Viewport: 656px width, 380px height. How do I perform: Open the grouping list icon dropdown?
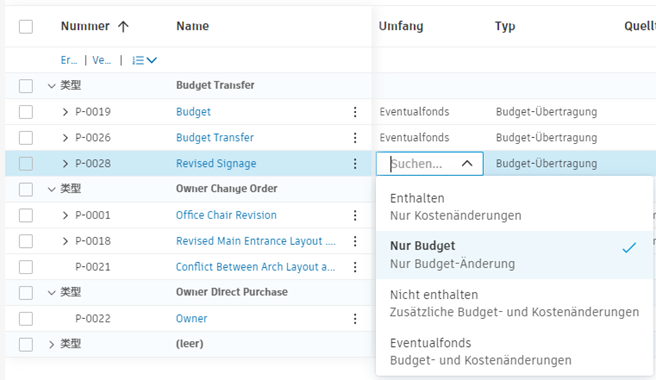click(144, 60)
